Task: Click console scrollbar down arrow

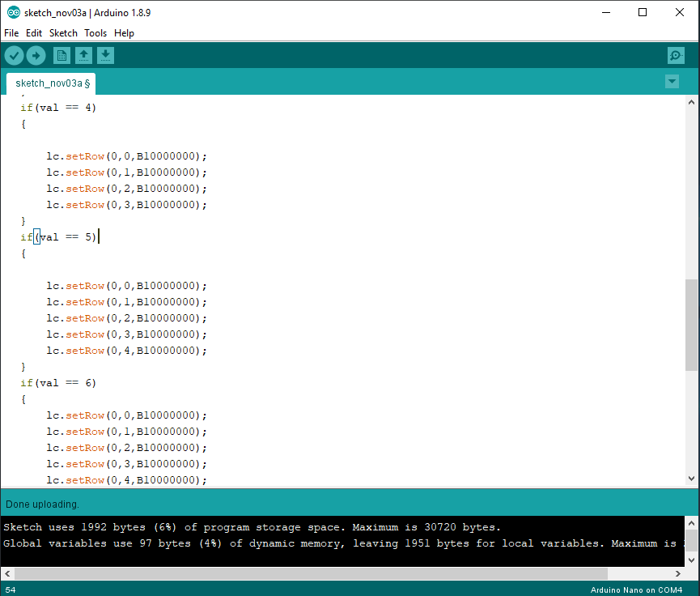Action: [692, 560]
